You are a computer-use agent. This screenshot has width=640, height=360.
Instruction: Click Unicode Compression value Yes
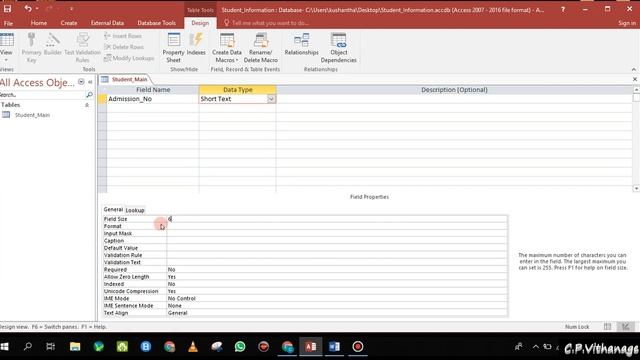coord(337,291)
